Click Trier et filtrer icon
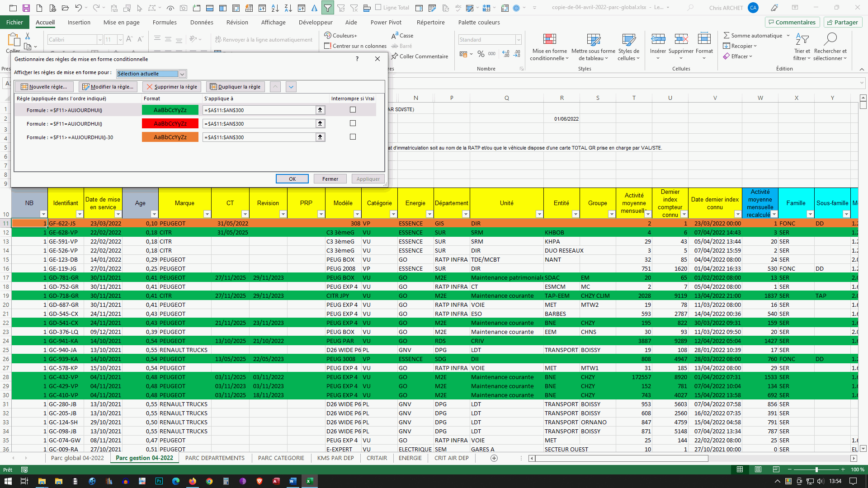 coord(802,40)
